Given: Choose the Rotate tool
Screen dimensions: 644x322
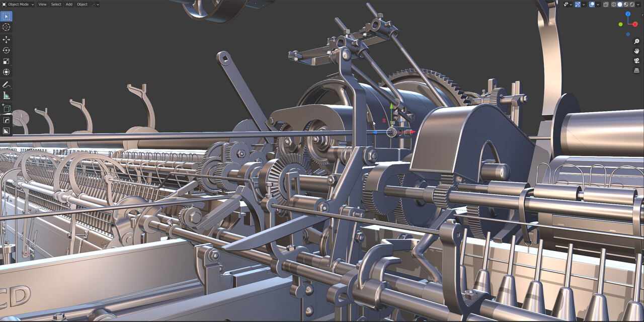Looking at the screenshot, I should coord(6,50).
